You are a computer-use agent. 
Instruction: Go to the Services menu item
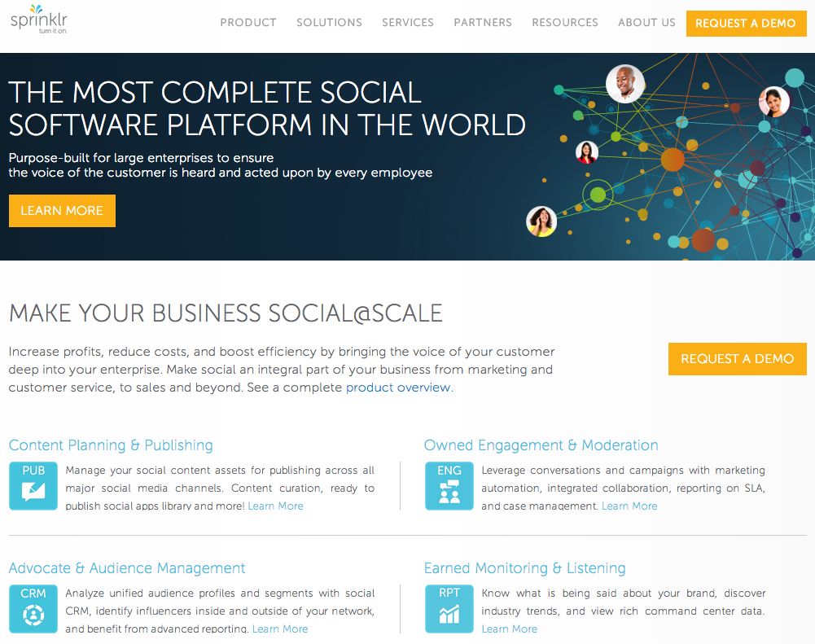(408, 23)
